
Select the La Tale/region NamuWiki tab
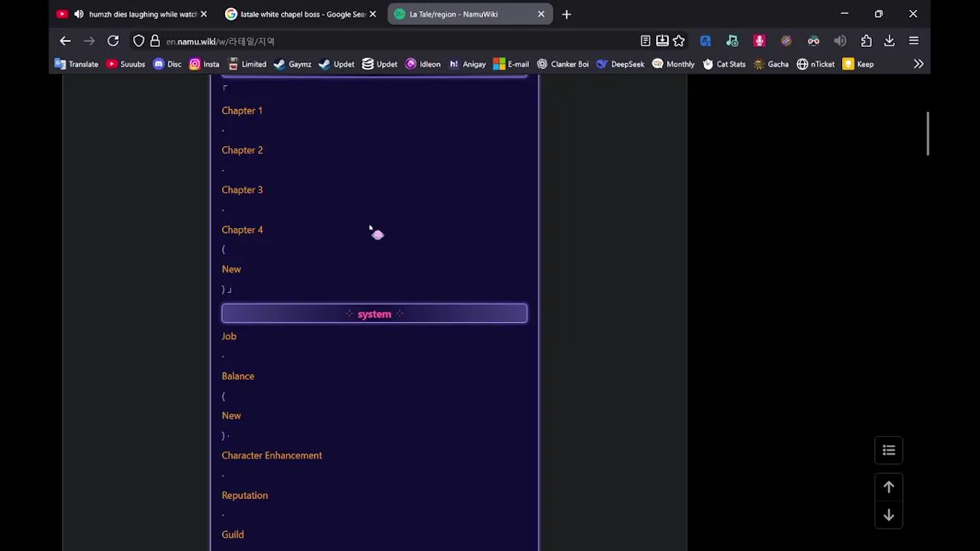(x=470, y=14)
